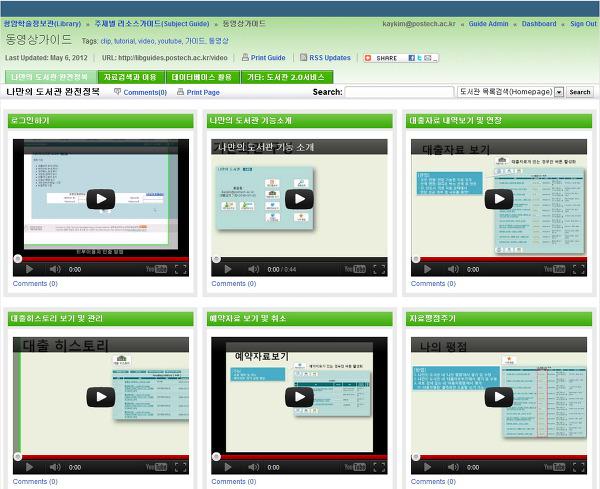The width and height of the screenshot is (600, 489).
Task: Open the 도서관 목록검색(Homepage) search dropdown
Action: [510, 92]
